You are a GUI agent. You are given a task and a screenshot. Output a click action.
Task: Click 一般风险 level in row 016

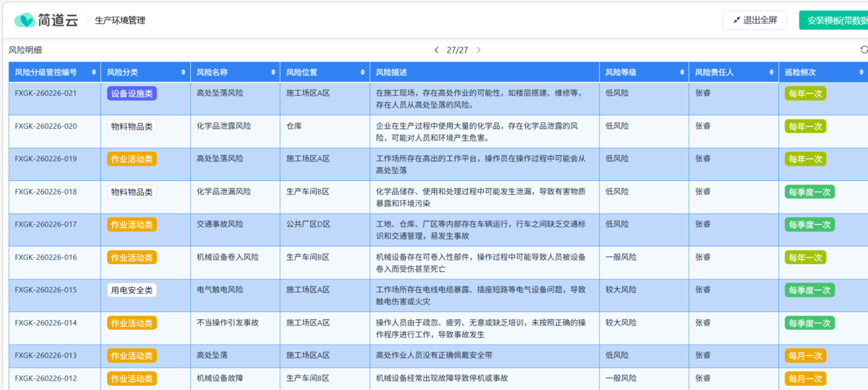tap(621, 257)
